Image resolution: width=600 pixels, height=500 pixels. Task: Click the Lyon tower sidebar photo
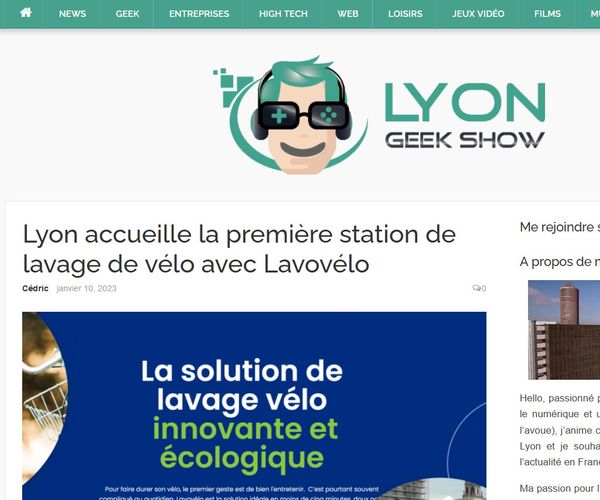pyautogui.click(x=564, y=330)
